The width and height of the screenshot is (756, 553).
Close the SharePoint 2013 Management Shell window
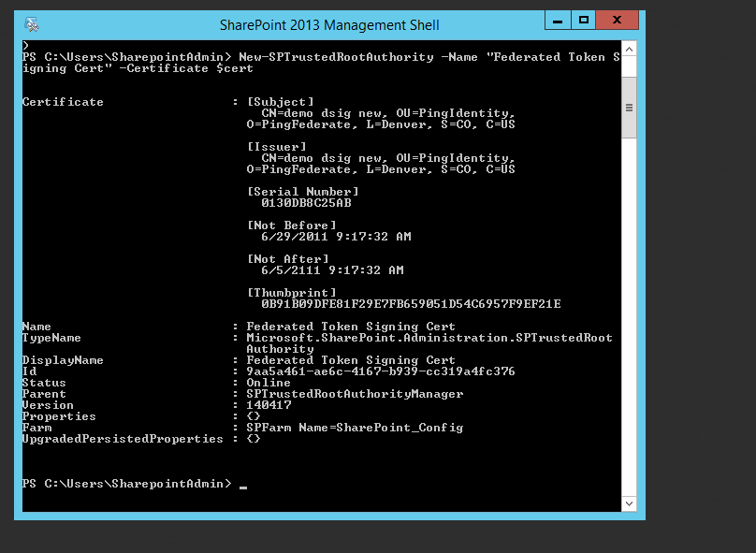pyautogui.click(x=618, y=21)
